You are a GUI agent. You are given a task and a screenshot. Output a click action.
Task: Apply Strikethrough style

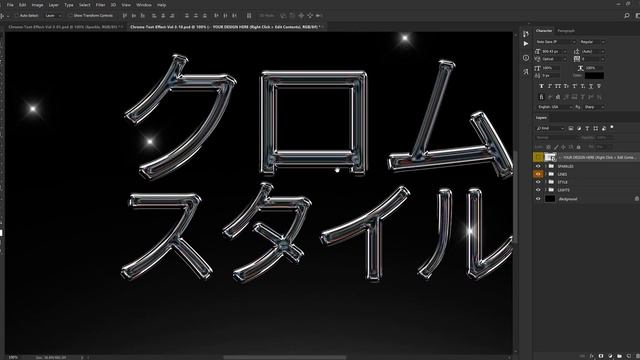pyautogui.click(x=599, y=86)
